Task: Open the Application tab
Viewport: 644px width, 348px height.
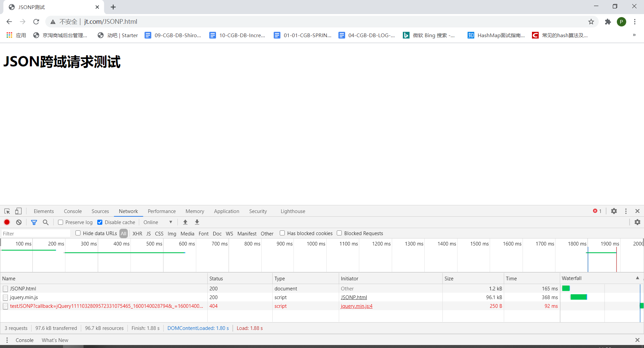Action: pos(226,211)
